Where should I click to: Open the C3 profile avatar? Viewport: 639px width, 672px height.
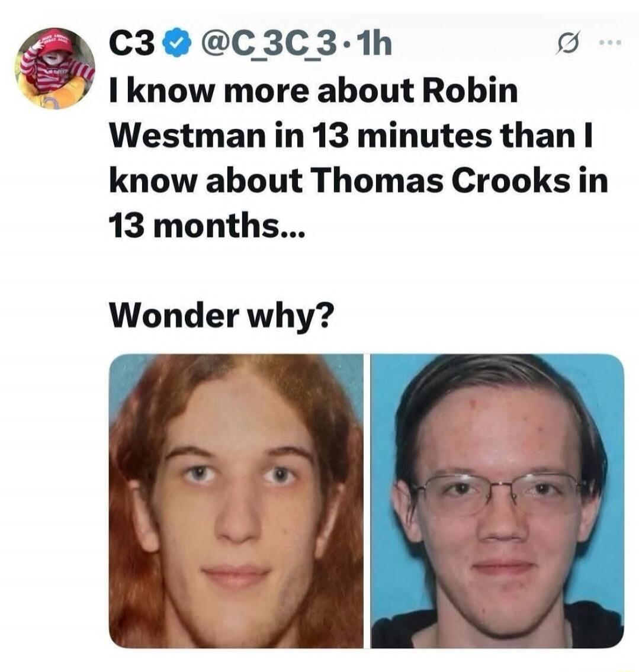[x=54, y=69]
